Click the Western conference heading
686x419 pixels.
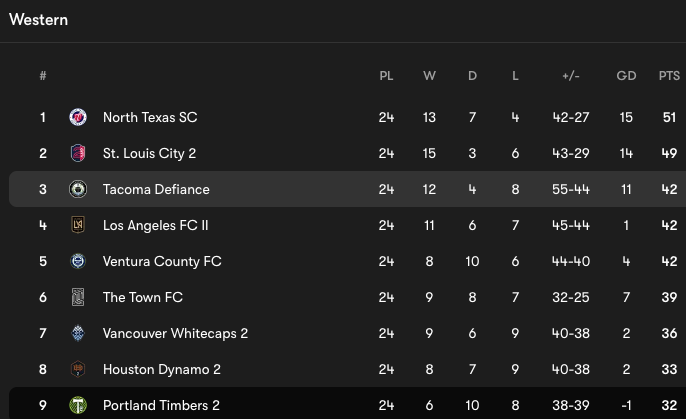(x=38, y=20)
